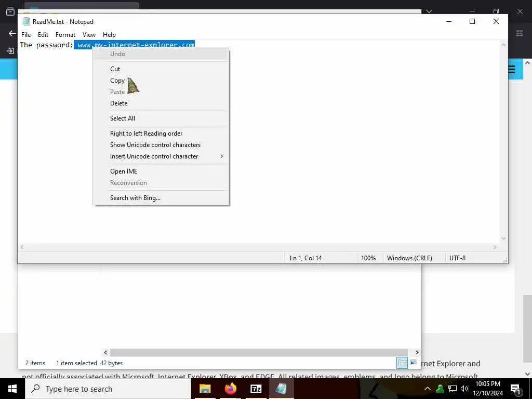This screenshot has height=399, width=532.
Task: Click the browser page scrollbar down arrow
Action: pos(527,374)
